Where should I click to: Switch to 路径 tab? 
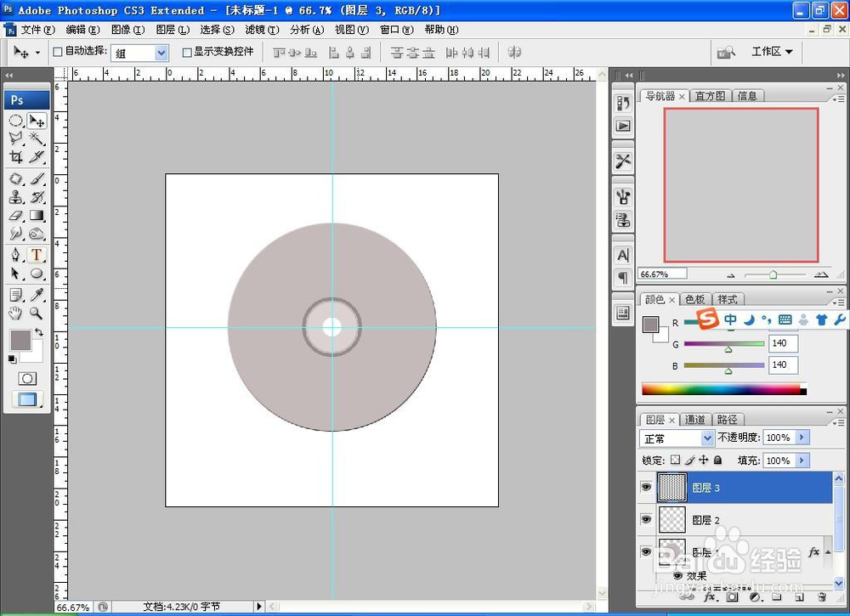(727, 420)
